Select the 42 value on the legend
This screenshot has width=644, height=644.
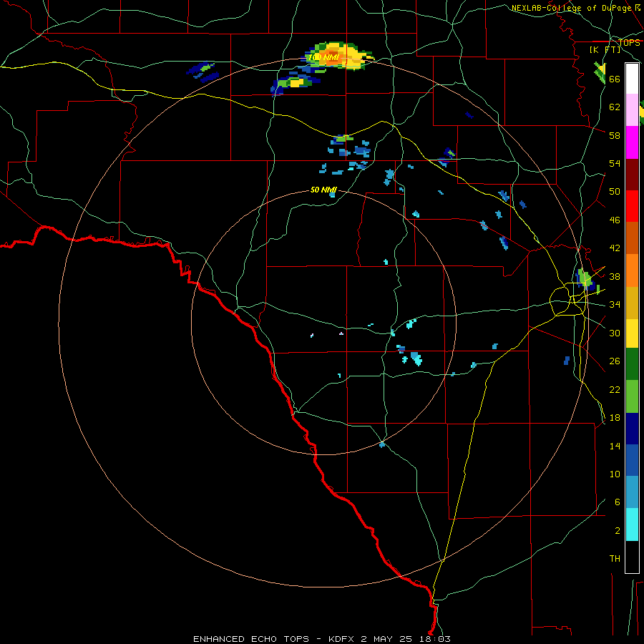(x=615, y=248)
